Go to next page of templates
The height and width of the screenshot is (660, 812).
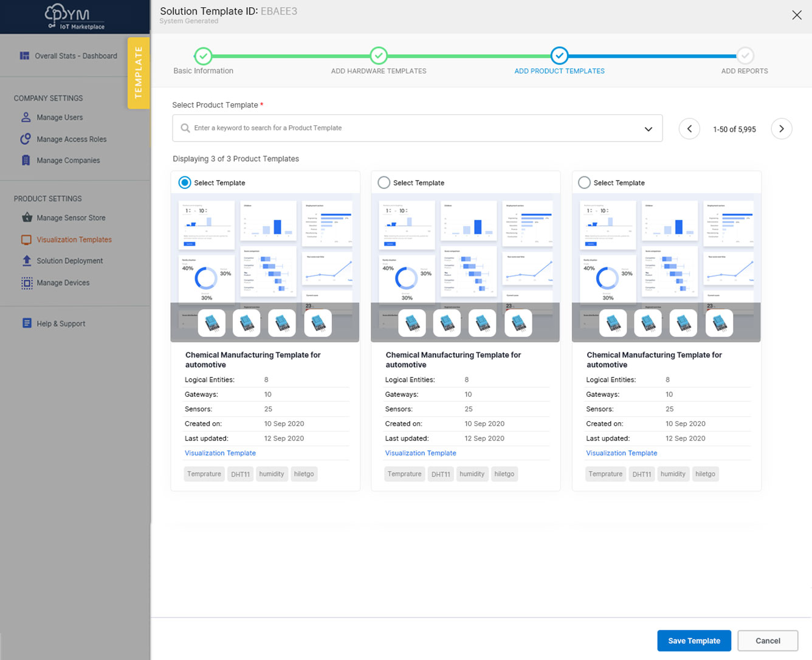click(782, 129)
